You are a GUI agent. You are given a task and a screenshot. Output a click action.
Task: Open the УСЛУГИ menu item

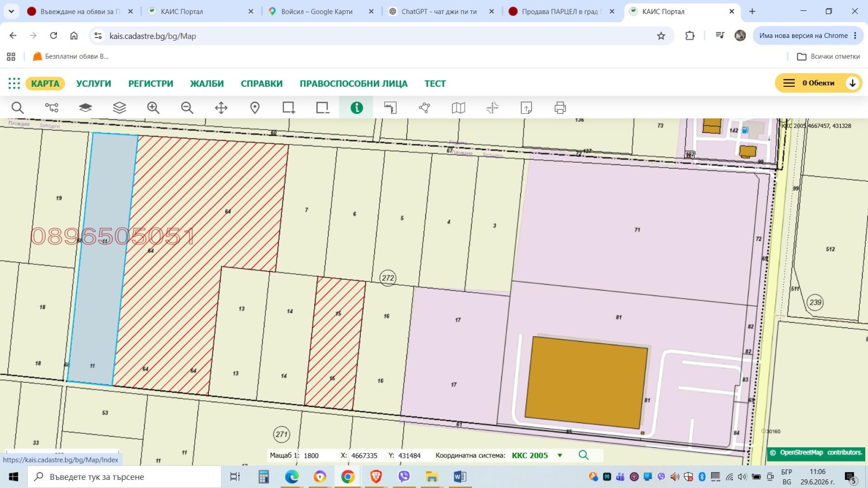[x=93, y=84]
